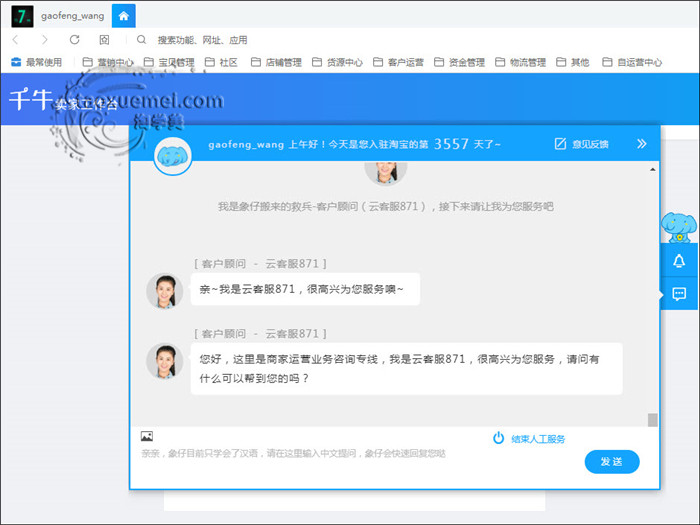Screen dimensions: 700x525
Task: Open the 营销中心 bookmark folder
Action: coord(108,62)
